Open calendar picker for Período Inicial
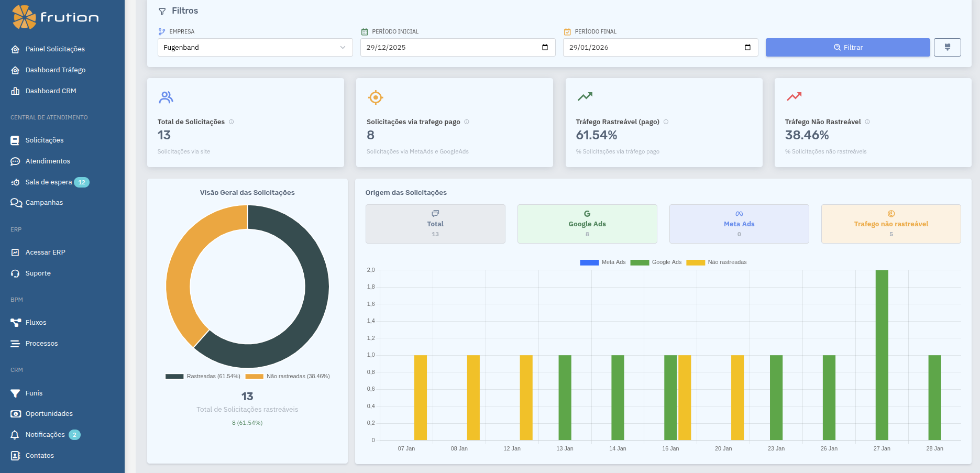This screenshot has width=980, height=473. click(545, 48)
